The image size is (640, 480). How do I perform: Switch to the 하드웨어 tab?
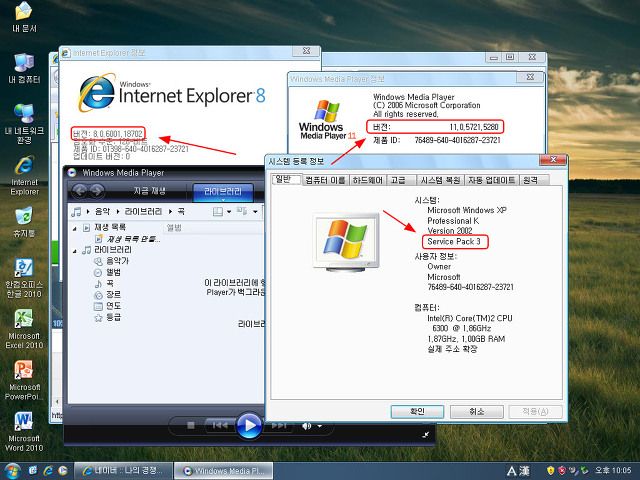[367, 180]
